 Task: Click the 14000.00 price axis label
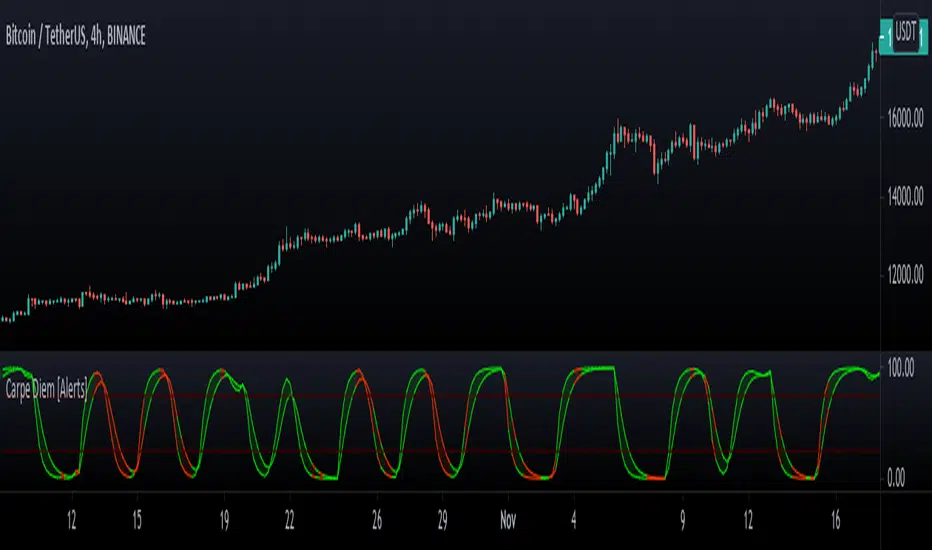[x=906, y=198]
